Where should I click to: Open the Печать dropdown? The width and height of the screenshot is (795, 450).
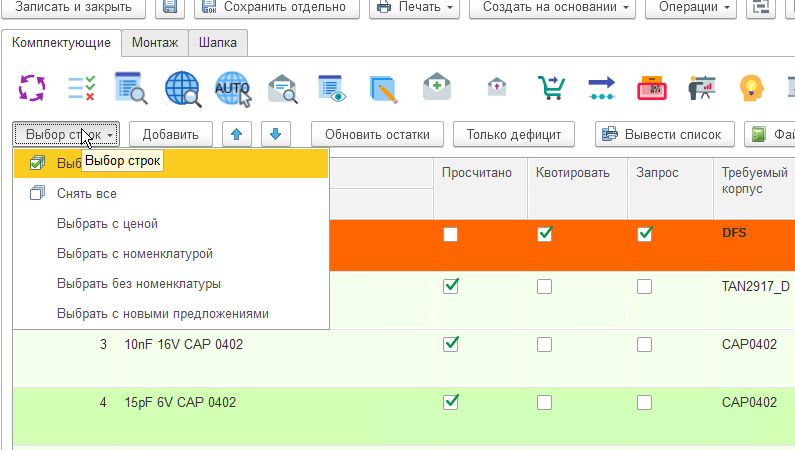(413, 7)
